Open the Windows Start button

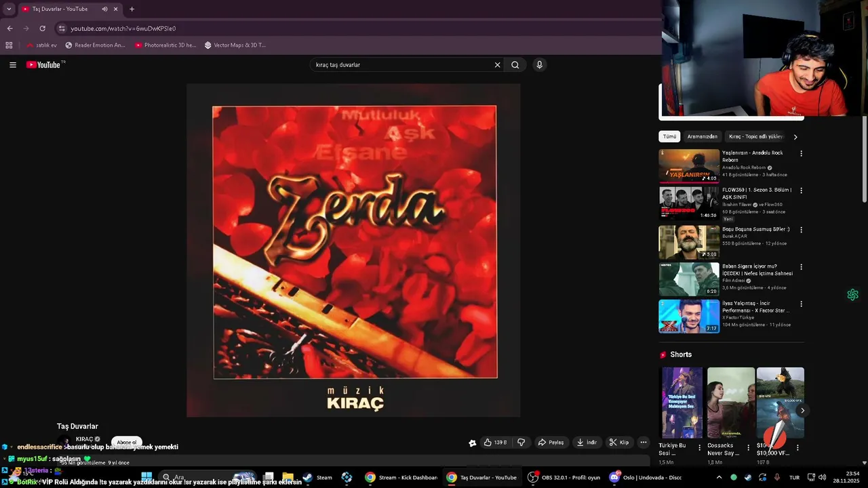[146, 477]
